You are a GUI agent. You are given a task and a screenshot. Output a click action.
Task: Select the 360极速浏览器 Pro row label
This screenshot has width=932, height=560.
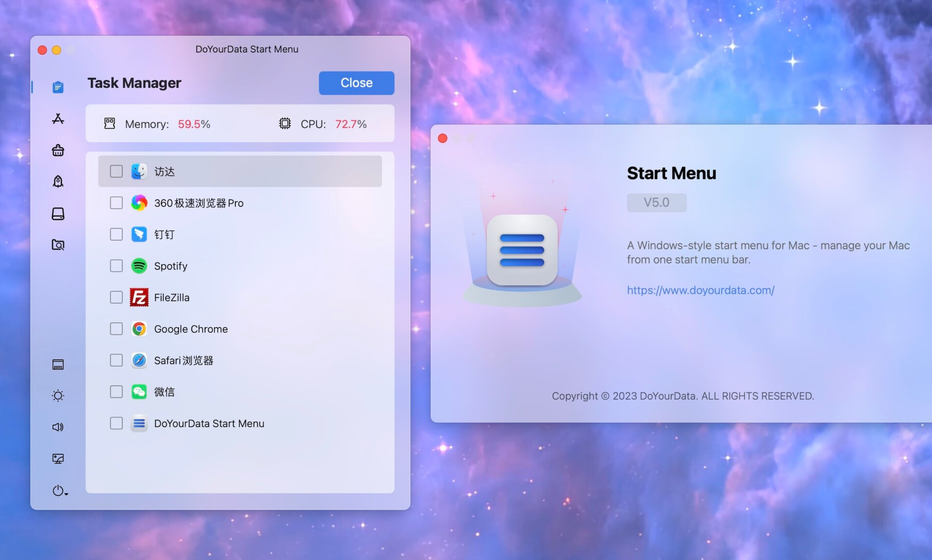(199, 203)
